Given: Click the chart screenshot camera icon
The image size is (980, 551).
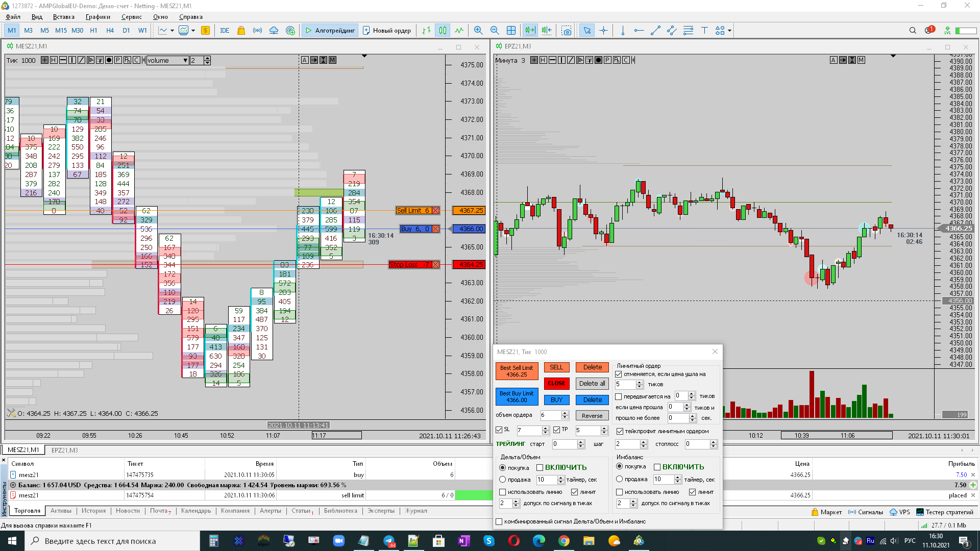Looking at the screenshot, I should coord(566,31).
